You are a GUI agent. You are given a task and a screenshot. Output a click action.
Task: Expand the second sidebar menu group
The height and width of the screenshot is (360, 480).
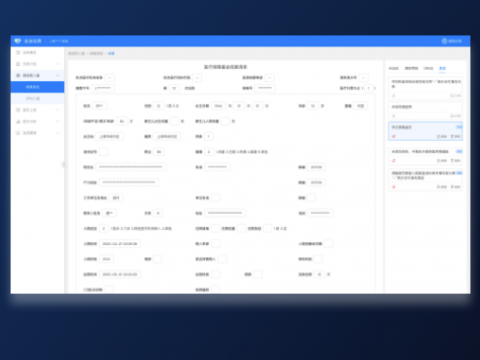click(x=37, y=64)
